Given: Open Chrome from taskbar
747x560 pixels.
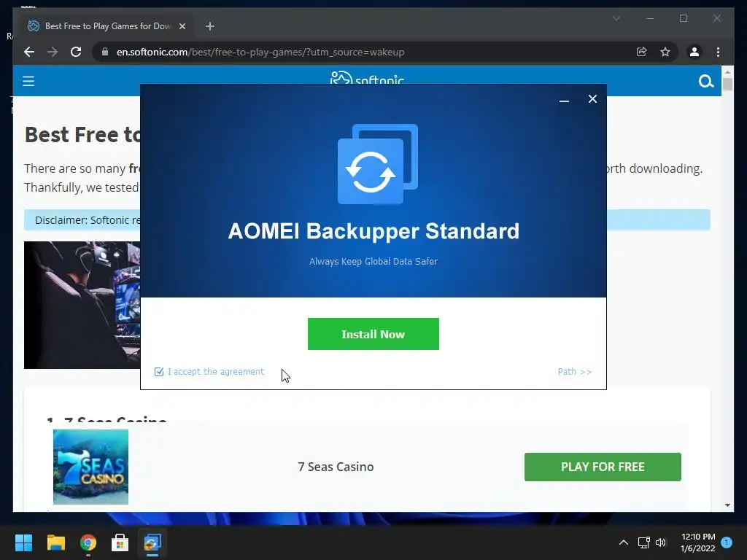Looking at the screenshot, I should [x=88, y=542].
